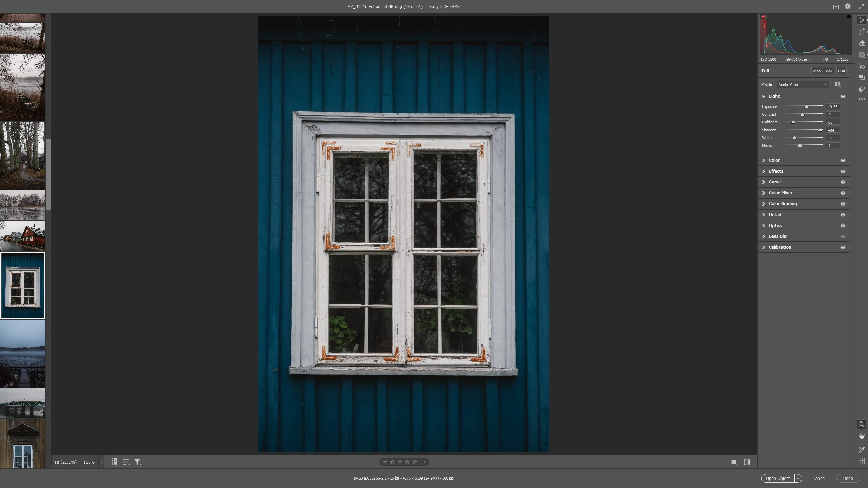Toggle visibility of Color Mixer edits
The width and height of the screenshot is (868, 488).
[843, 193]
